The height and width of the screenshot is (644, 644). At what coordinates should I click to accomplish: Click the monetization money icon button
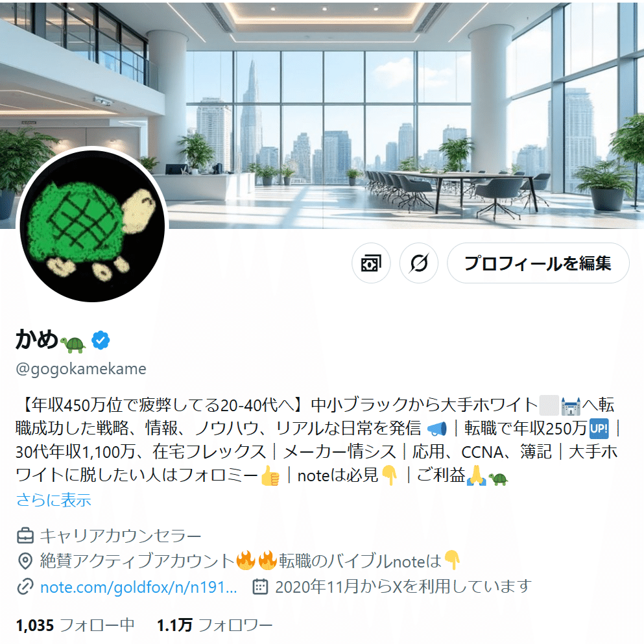coord(371,263)
